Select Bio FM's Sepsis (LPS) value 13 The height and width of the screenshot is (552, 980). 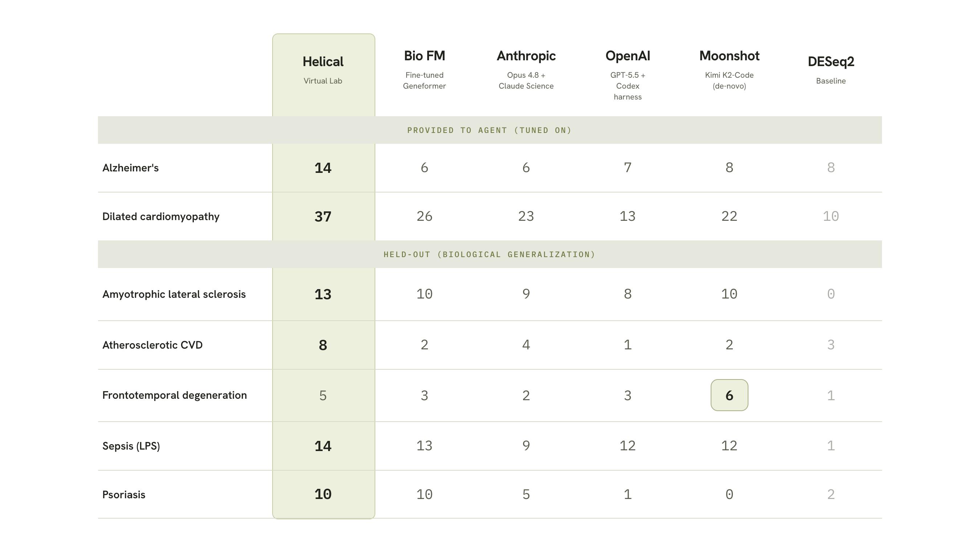(x=425, y=446)
